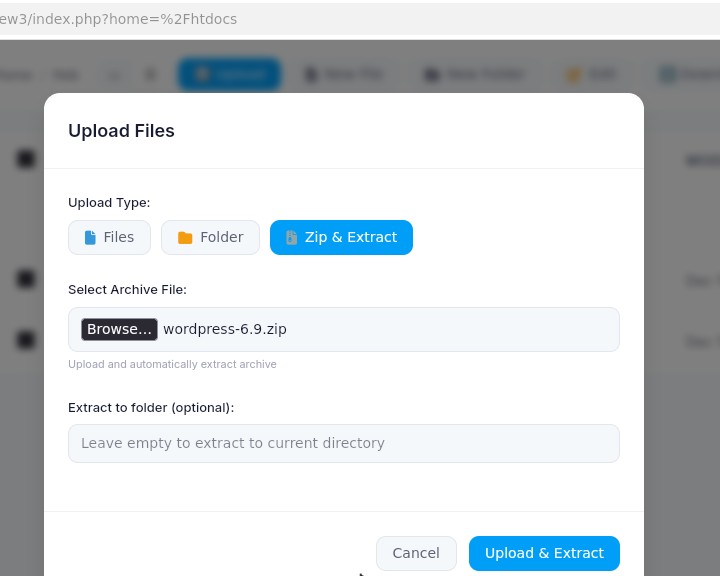The width and height of the screenshot is (720, 576).
Task: Click the zip archive icon
Action: (291, 238)
